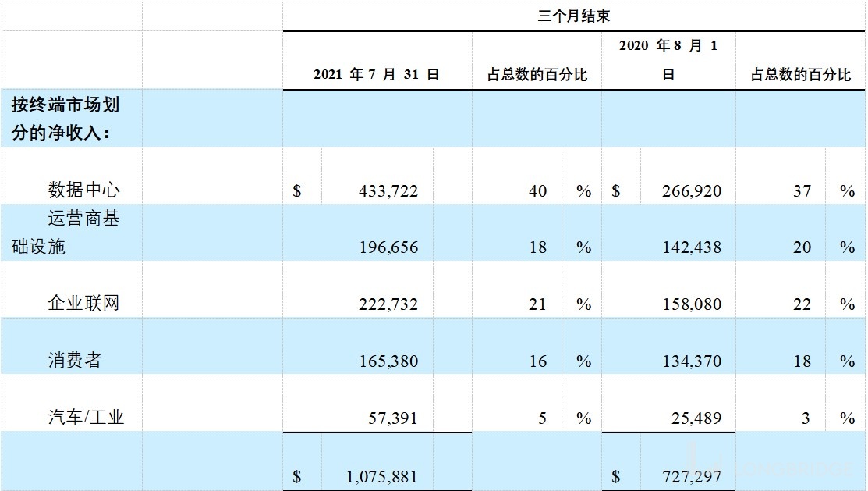Select the 1,075,881 total cell
Screen dimensions: 868x491
click(x=379, y=476)
